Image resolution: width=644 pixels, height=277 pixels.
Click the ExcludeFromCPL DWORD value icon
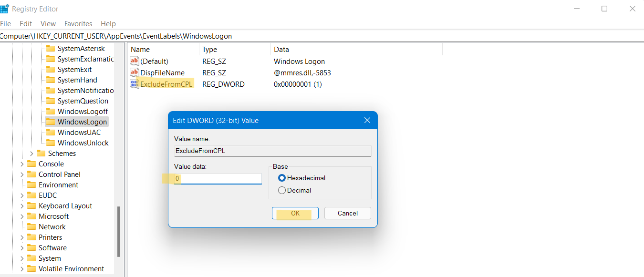click(134, 84)
